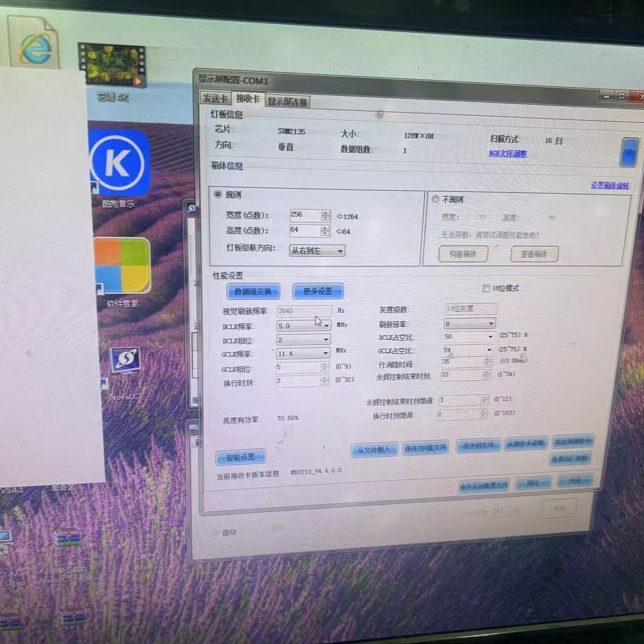Click the 亮度有效率 value 70.68%
The image size is (644, 644).
287,418
